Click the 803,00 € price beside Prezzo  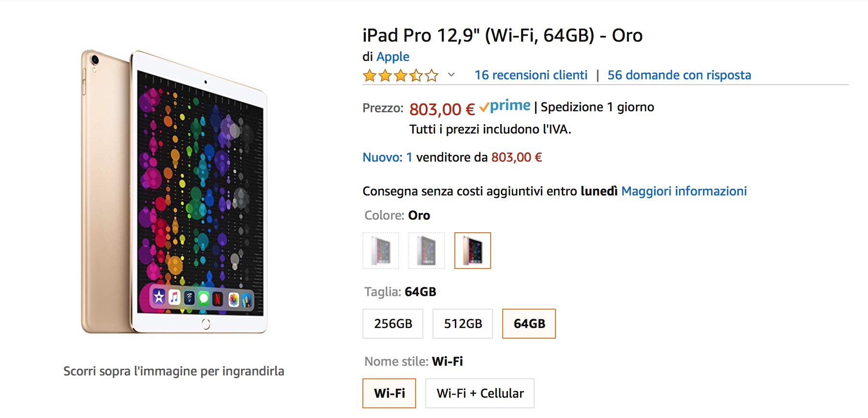click(442, 109)
